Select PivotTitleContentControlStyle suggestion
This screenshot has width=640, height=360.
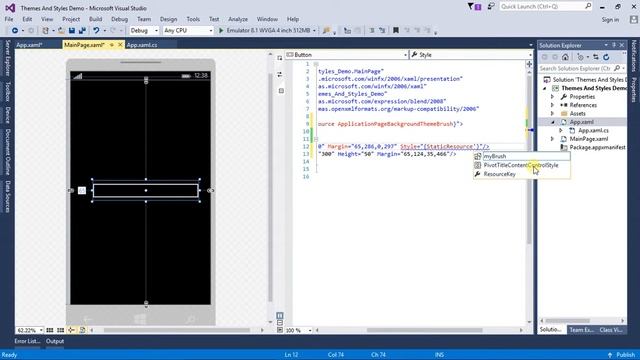pos(521,165)
